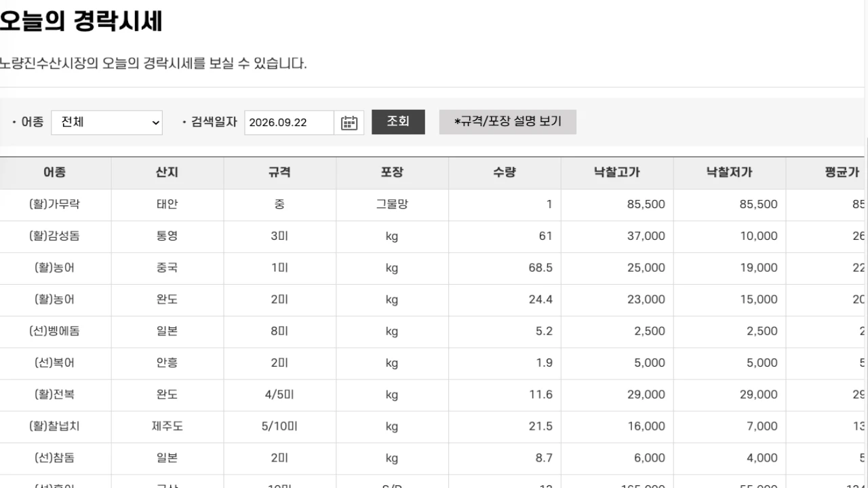Click the 산지 column header

(x=167, y=173)
